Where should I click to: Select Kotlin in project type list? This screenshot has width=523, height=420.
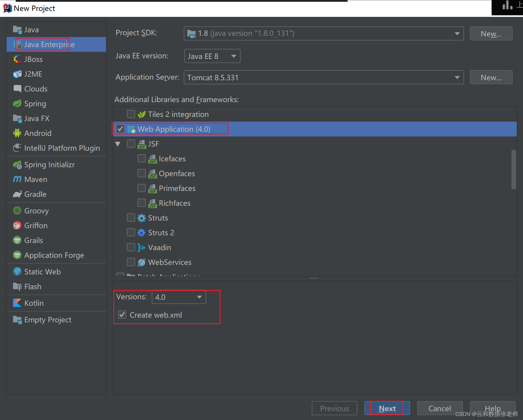56,303
